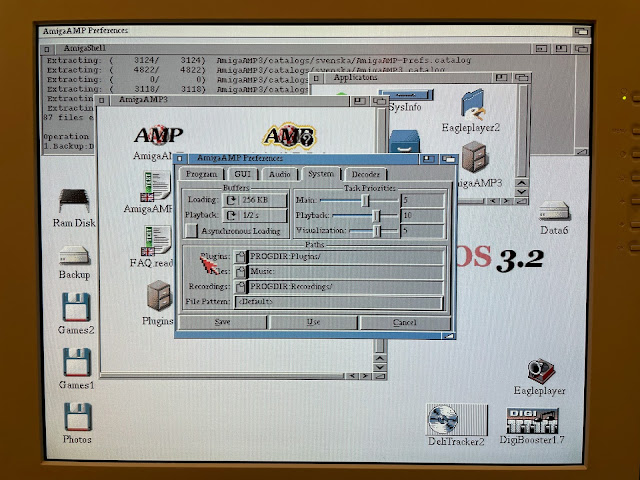Browse for the Plugins path folder
The width and height of the screenshot is (640, 480).
241,257
